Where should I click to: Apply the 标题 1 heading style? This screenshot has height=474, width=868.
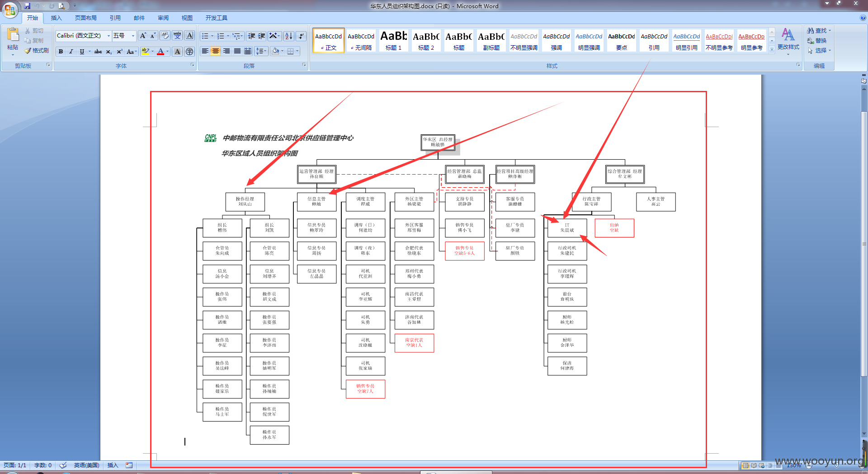[393, 40]
